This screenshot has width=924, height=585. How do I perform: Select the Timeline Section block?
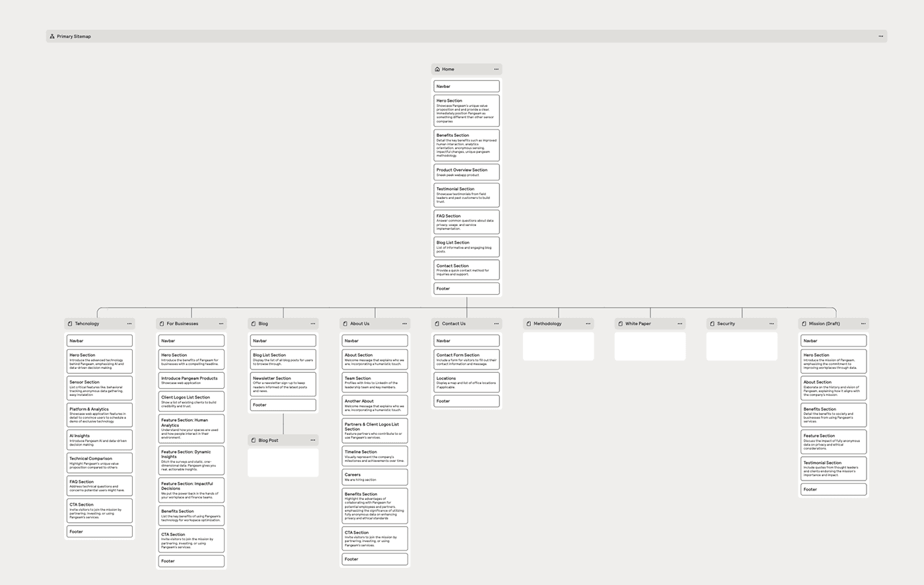click(x=375, y=456)
